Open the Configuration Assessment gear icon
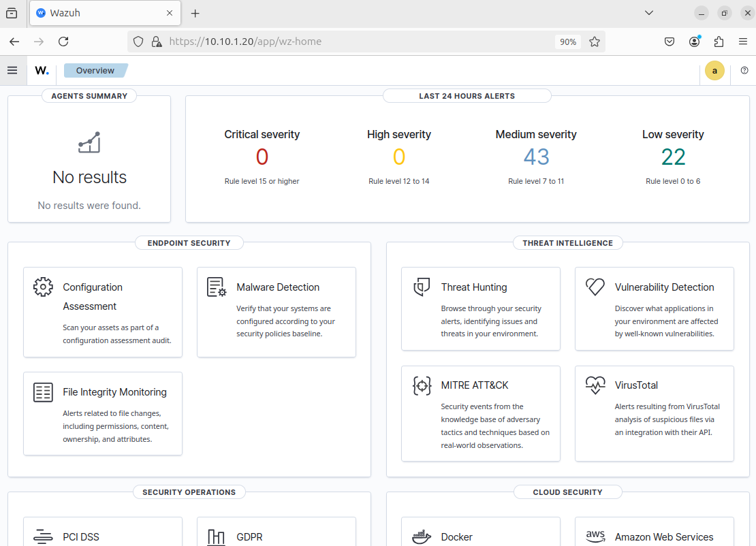 43,287
